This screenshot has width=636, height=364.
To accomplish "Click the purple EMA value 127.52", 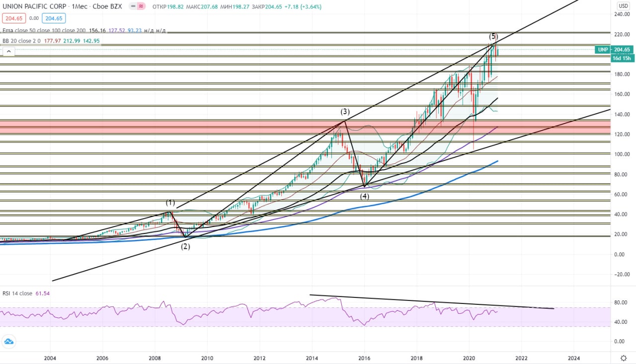I will [117, 30].
